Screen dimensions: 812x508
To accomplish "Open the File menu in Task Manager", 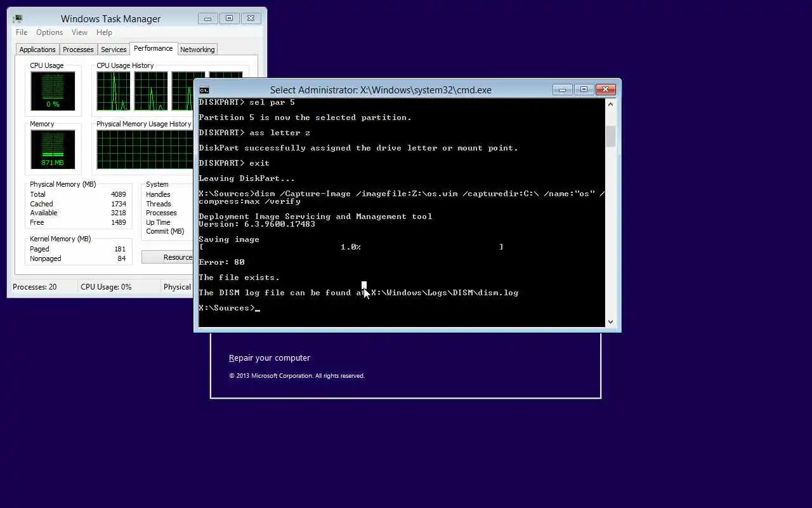I will (22, 32).
